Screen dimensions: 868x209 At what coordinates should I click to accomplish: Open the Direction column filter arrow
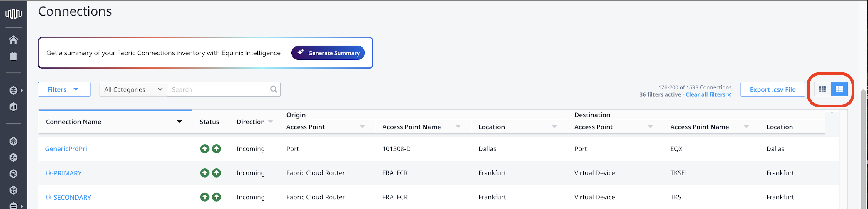pos(271,122)
